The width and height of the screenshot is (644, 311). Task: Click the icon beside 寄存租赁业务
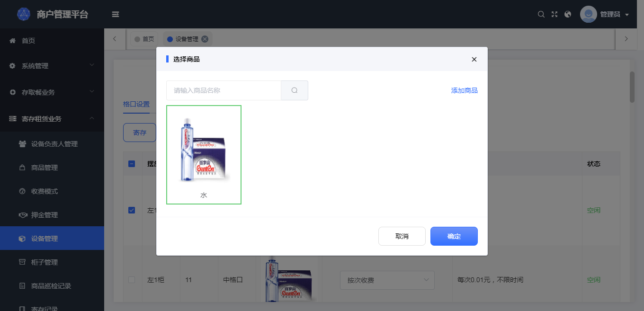[13, 119]
